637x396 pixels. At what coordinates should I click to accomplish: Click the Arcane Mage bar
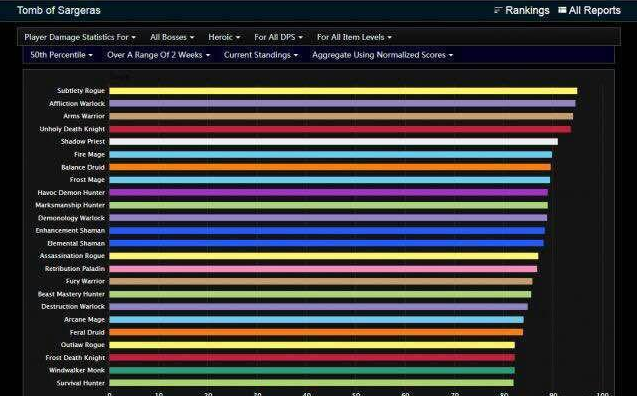[316, 320]
